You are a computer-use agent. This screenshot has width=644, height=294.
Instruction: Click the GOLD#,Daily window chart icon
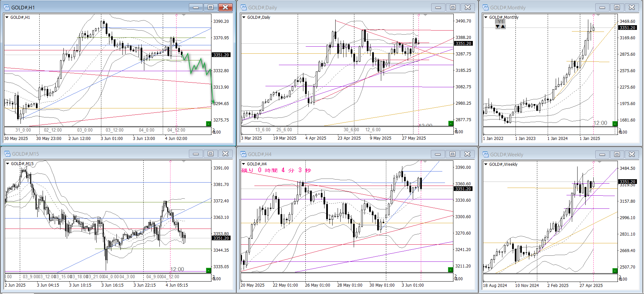[x=244, y=7]
